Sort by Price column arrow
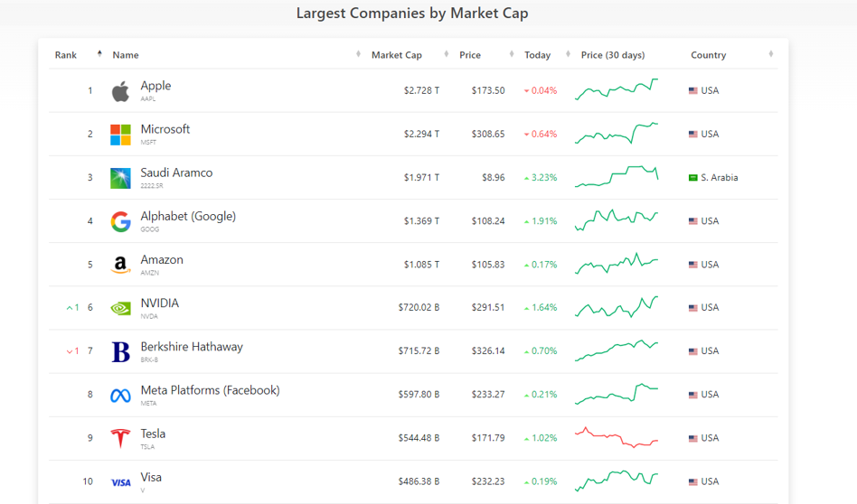The width and height of the screenshot is (857, 504). [512, 53]
